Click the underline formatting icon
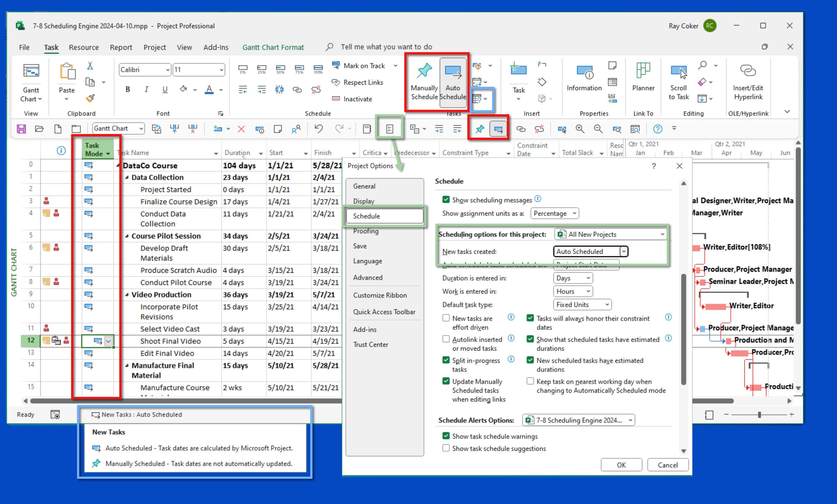837x504 pixels. click(165, 89)
